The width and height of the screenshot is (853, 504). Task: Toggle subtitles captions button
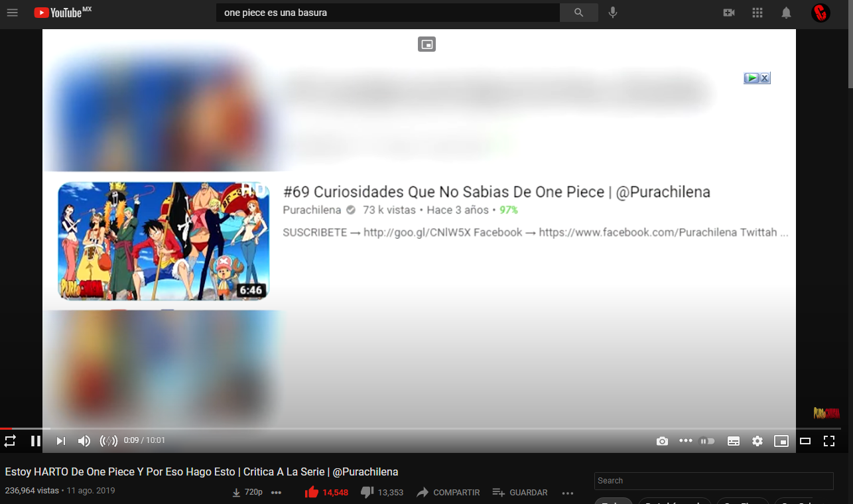click(734, 441)
